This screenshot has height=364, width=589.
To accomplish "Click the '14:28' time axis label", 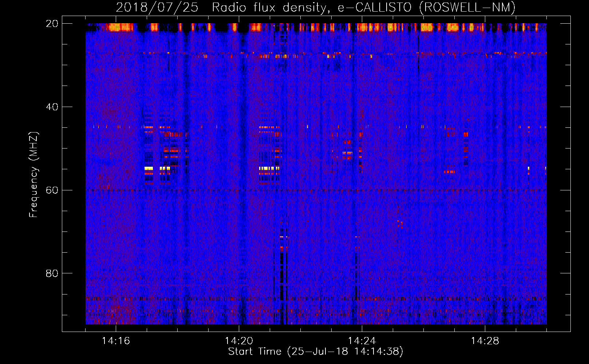I will tap(485, 341).
